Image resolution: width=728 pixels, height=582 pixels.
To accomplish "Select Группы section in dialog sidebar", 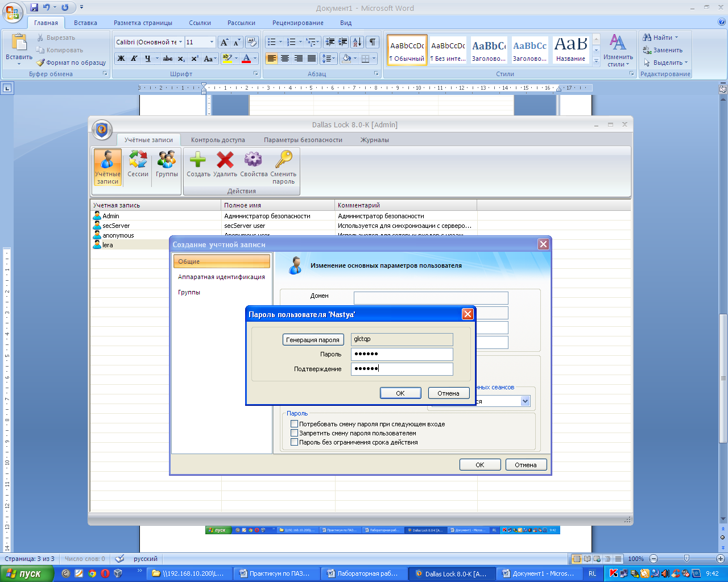I will (x=189, y=292).
